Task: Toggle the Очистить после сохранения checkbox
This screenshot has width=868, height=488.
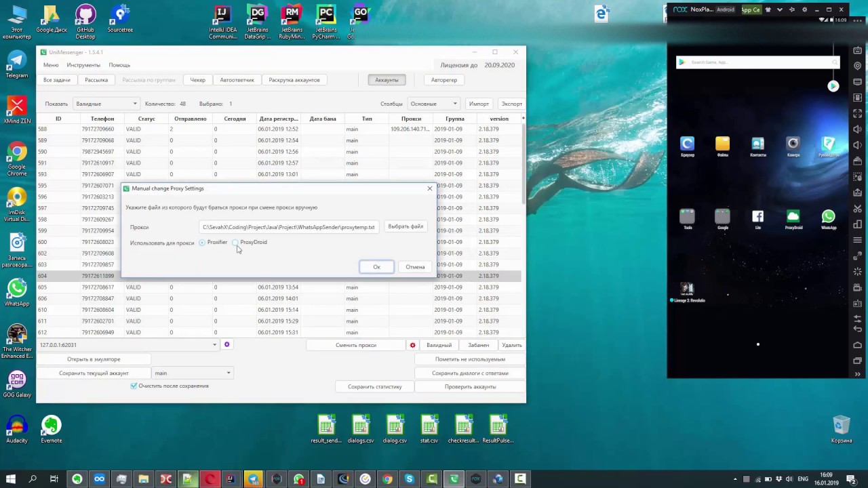Action: coord(134,386)
